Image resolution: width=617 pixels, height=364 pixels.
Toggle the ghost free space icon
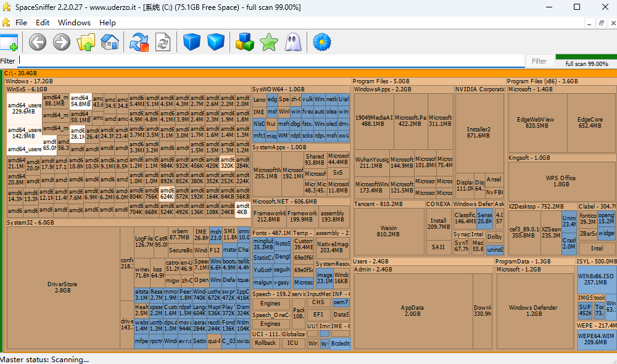point(293,42)
